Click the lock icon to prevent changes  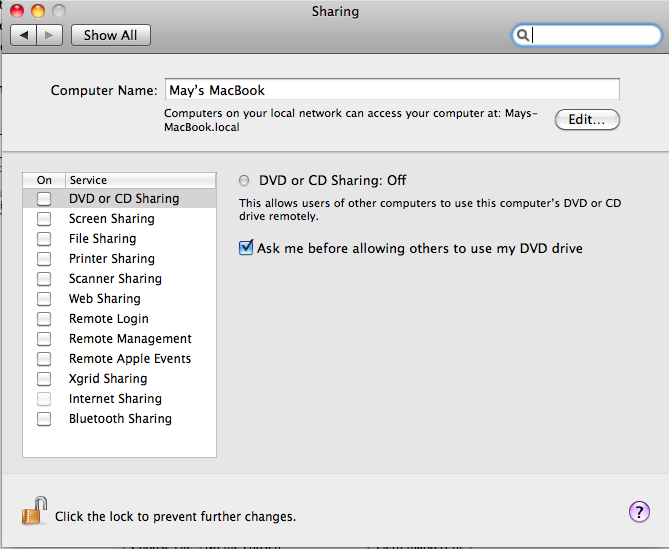(34, 511)
